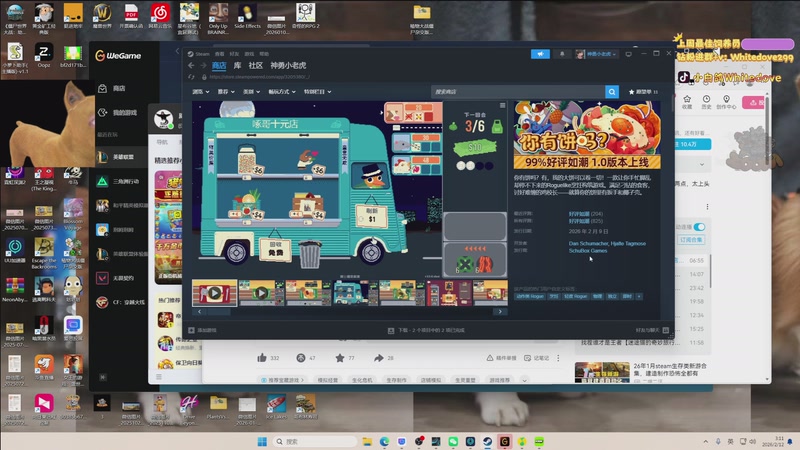
Task: Open the wishlist (愿望单) button
Action: pos(643,92)
